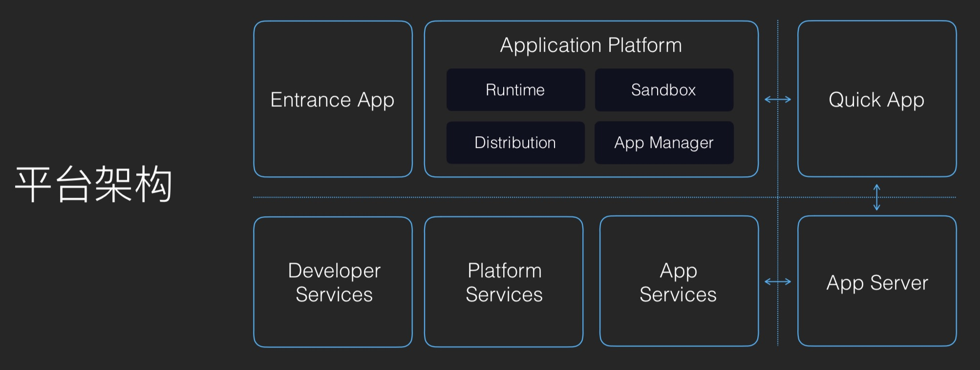Click the Developer Services box
Screen dimensions: 980x370
(333, 282)
